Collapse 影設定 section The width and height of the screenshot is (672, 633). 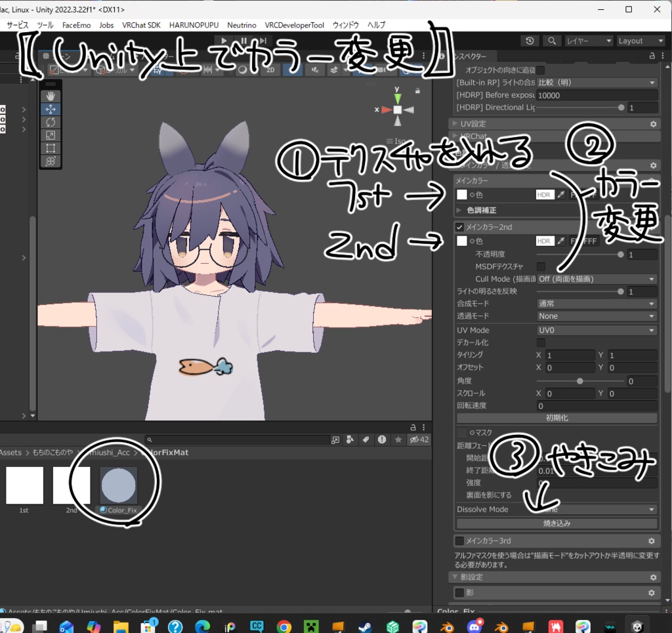[455, 577]
